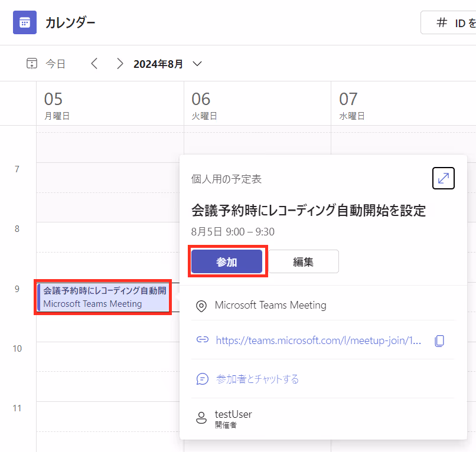
Task: Click the location pin icon
Action: (x=201, y=306)
